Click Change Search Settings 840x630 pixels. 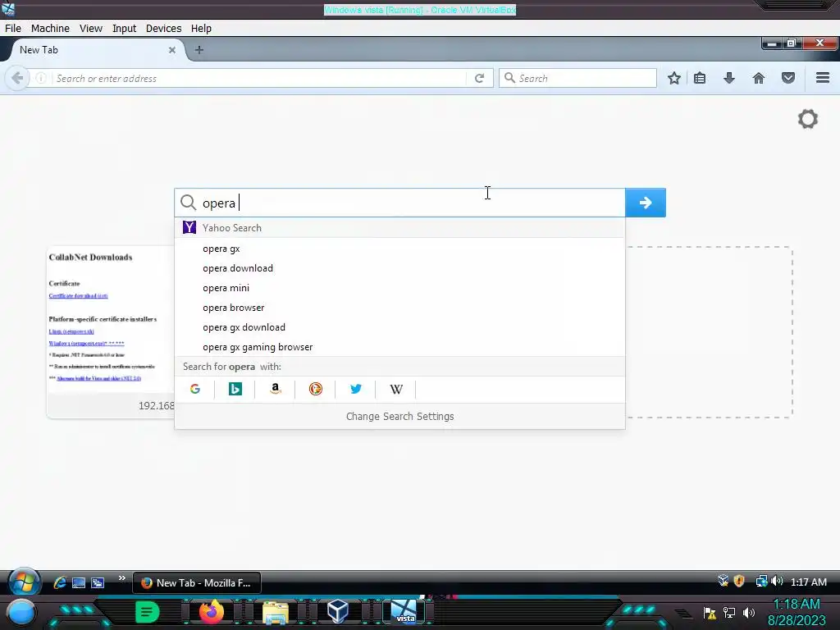click(399, 416)
